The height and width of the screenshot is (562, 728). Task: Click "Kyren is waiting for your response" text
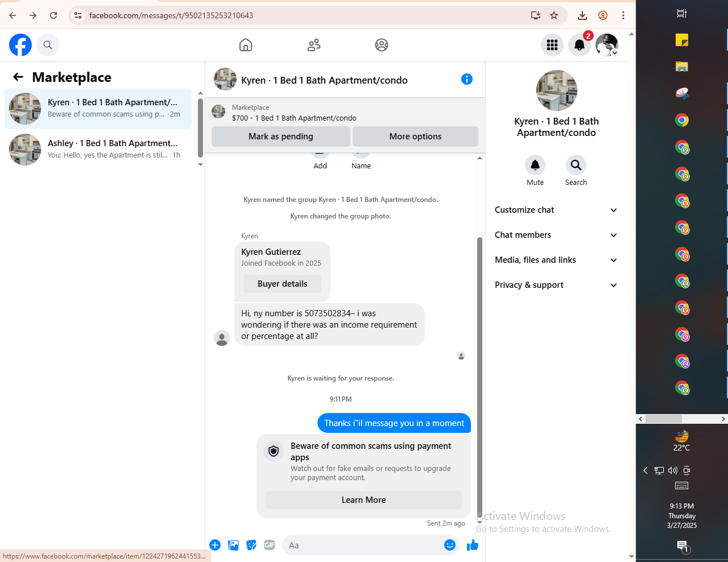point(341,378)
